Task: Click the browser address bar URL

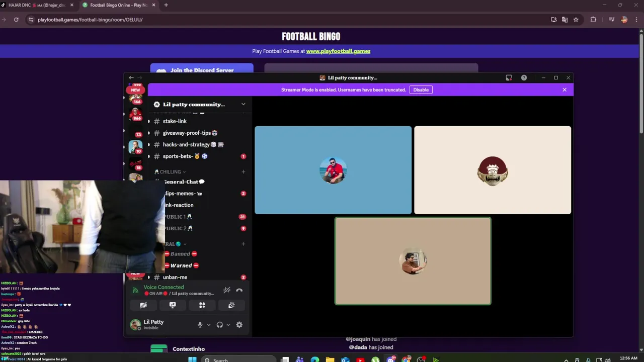Action: (90, 20)
